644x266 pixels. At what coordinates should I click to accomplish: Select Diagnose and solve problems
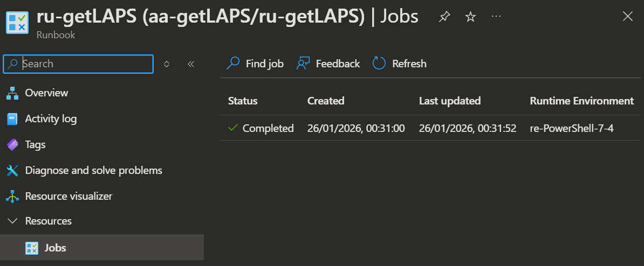(93, 170)
